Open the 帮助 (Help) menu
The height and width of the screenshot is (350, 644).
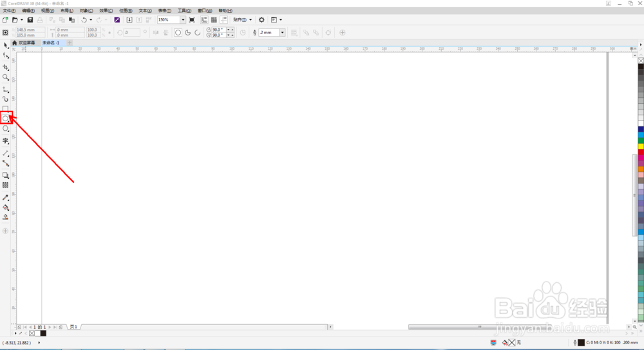[225, 11]
